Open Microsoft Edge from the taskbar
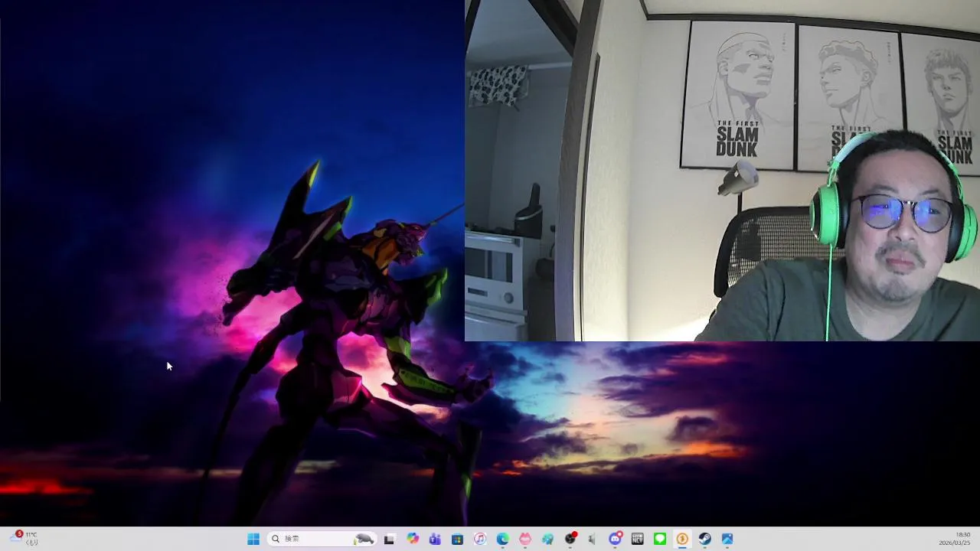This screenshot has height=551, width=980. [x=502, y=539]
